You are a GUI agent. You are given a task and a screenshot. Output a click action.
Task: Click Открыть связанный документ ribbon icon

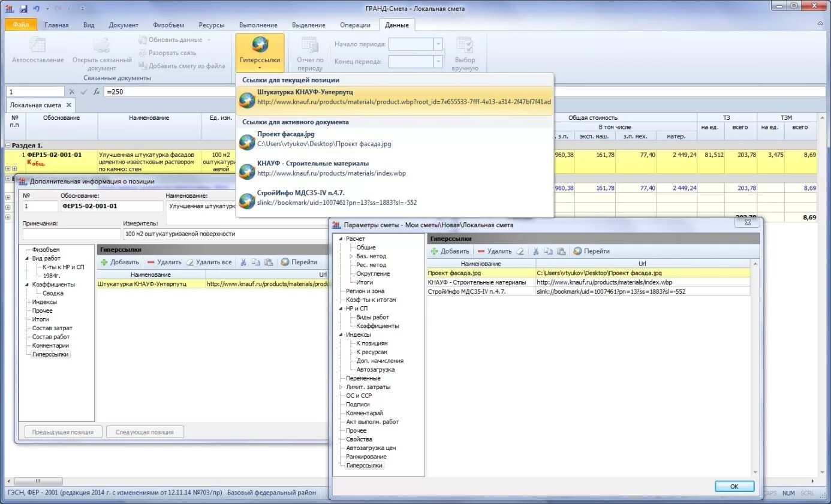102,46
